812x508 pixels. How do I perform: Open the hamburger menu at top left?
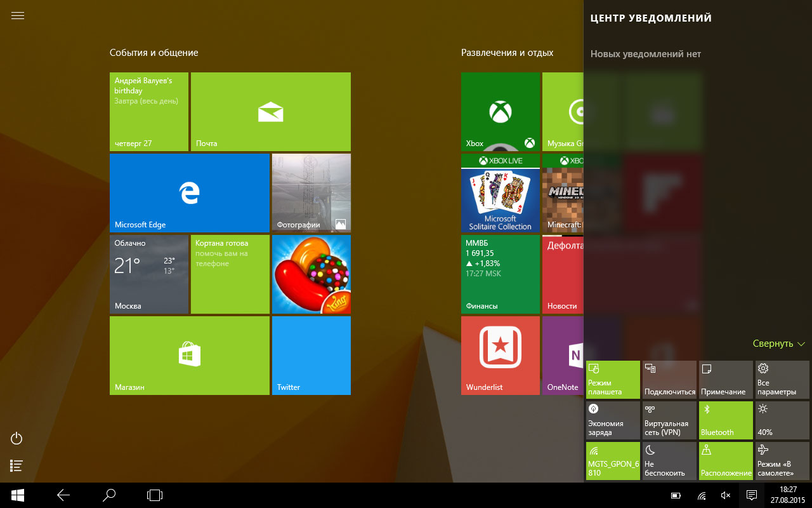[18, 16]
